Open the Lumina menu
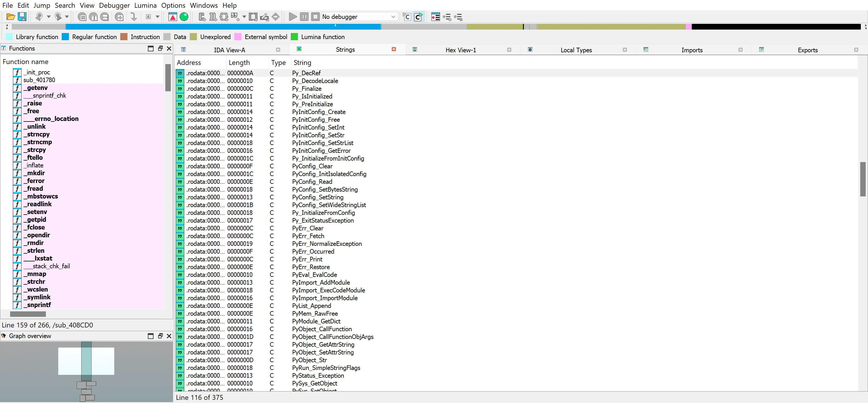The width and height of the screenshot is (868, 403). [x=145, y=5]
